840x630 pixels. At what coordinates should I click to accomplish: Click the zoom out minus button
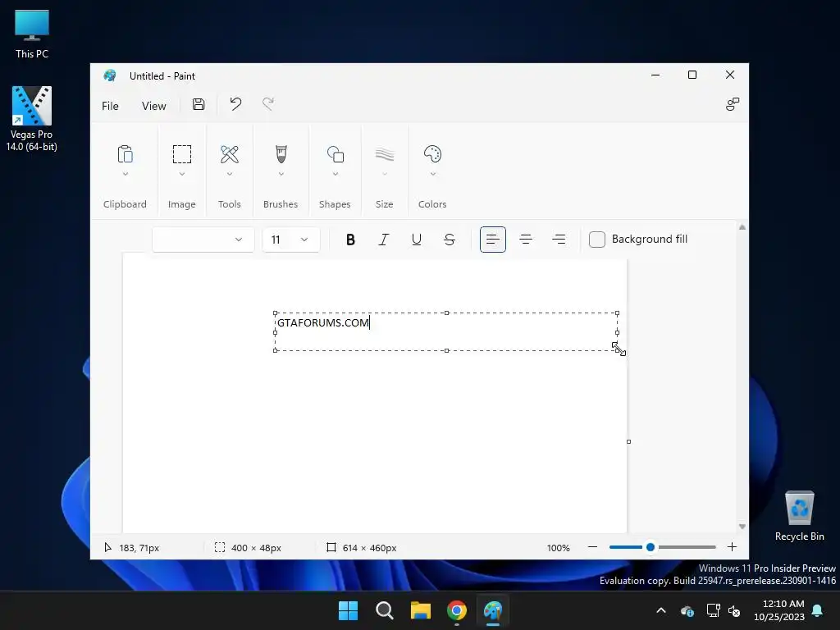(x=592, y=547)
